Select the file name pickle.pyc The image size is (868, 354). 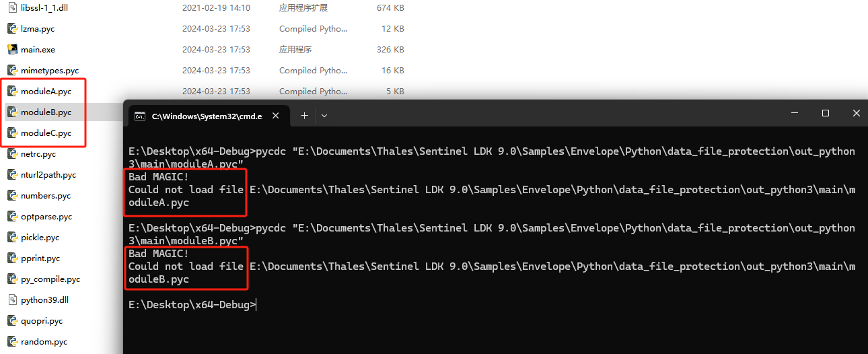tap(40, 238)
